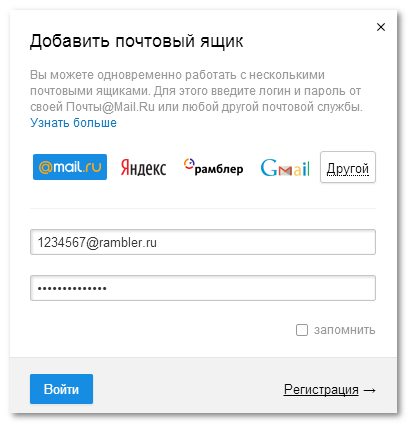Screen dimensions: 408x424
Task: Click the Рамблер circular emblem icon
Action: 189,164
